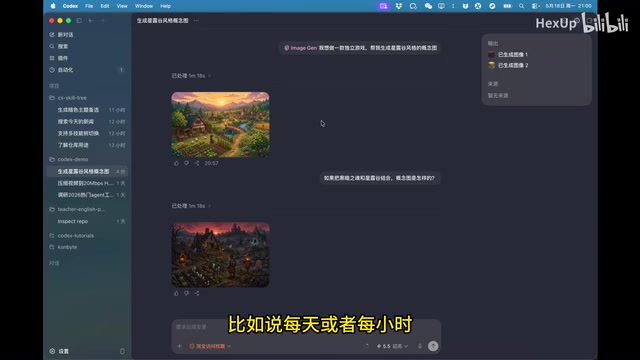Image resolution: width=640 pixels, height=360 pixels.
Task: Open conversation 了解仓库用途
Action: (x=87, y=145)
